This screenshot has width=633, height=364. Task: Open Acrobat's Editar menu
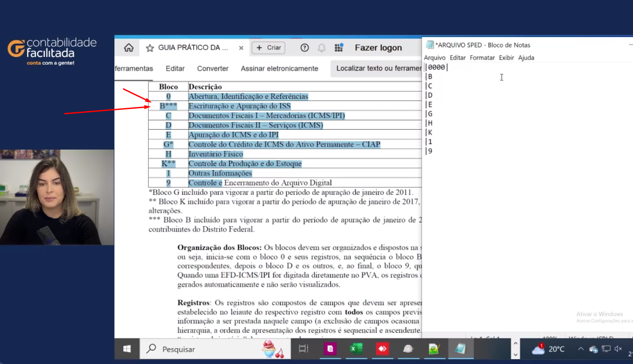(x=175, y=68)
